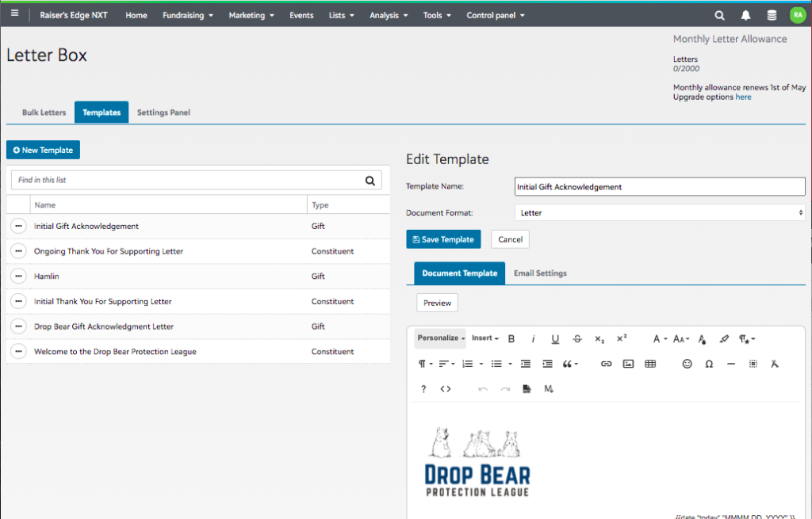
Task: Click the Save Template button
Action: point(443,239)
